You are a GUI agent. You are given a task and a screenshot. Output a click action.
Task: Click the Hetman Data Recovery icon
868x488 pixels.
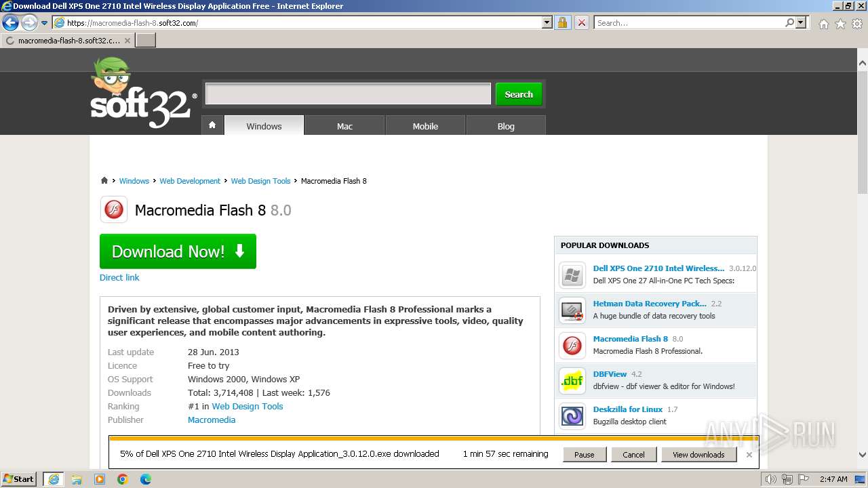pos(572,310)
